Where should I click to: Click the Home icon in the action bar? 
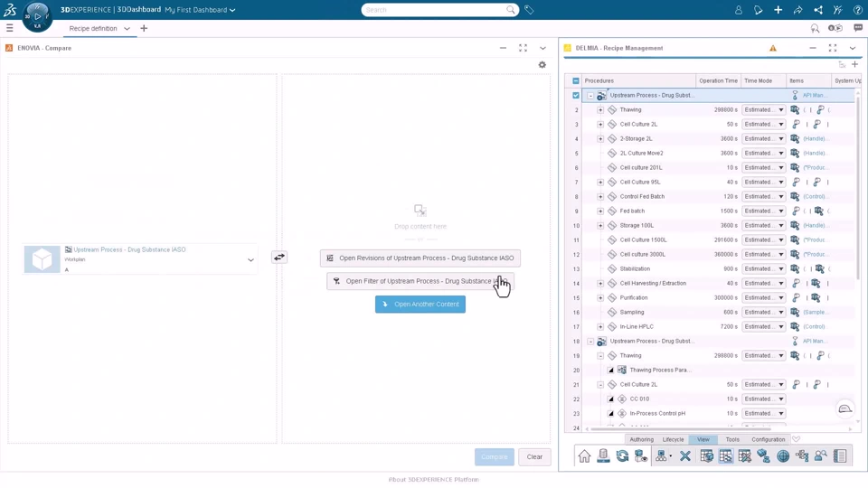tap(585, 455)
